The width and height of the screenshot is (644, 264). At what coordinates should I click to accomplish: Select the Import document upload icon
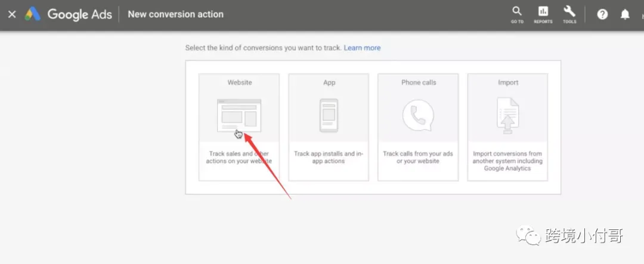click(x=507, y=115)
